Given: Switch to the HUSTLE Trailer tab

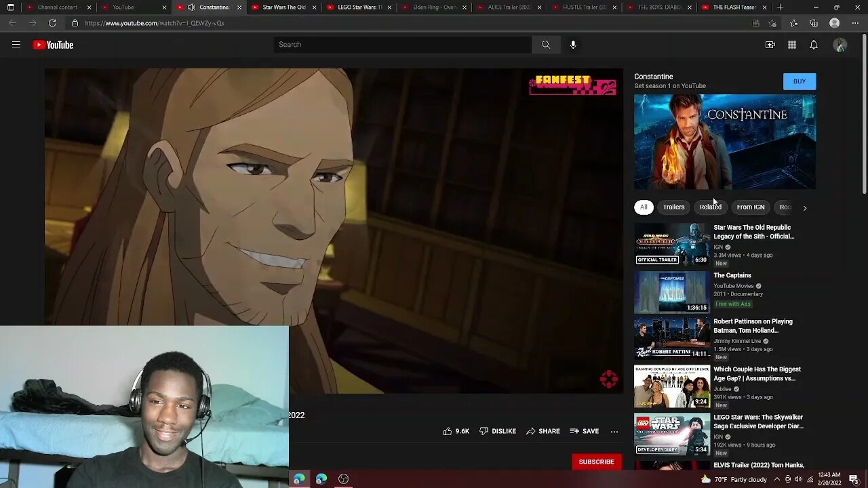Looking at the screenshot, I should 584,7.
